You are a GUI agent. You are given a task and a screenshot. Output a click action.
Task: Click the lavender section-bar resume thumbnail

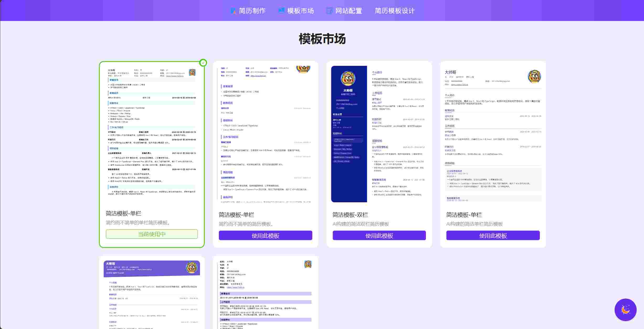(x=265, y=294)
